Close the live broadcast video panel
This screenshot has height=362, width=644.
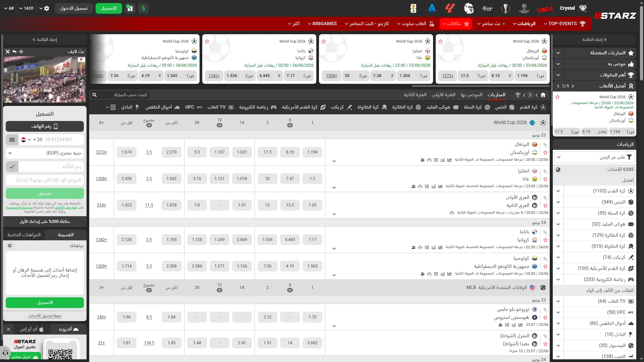tap(8, 52)
